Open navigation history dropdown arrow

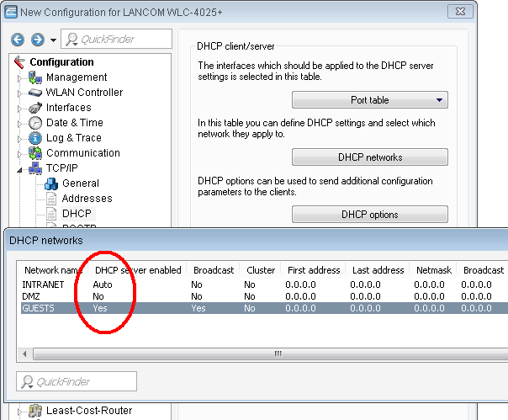tap(53, 40)
